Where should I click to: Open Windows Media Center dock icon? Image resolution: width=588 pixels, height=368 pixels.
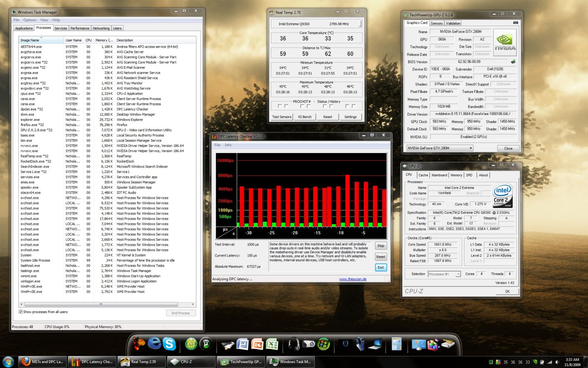click(323, 344)
